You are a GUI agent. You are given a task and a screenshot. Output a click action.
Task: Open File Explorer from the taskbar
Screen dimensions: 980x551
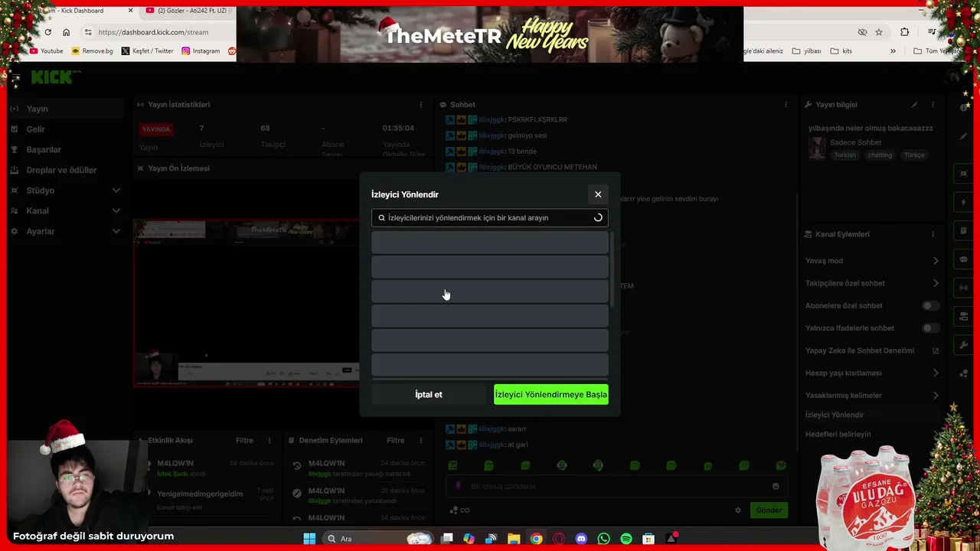click(514, 539)
